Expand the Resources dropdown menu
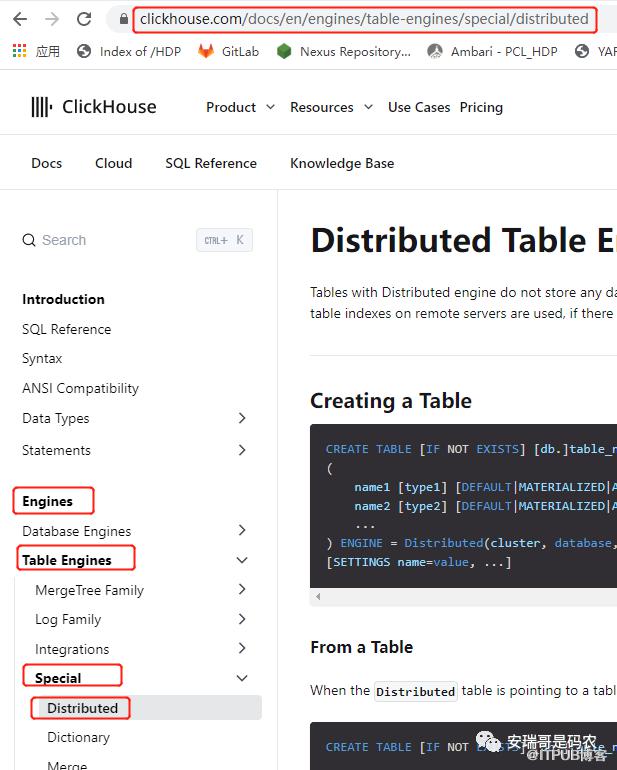The width and height of the screenshot is (617, 770). [330, 107]
